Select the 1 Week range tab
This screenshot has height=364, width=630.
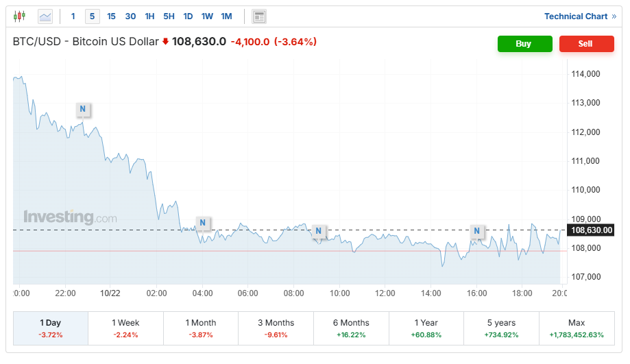pos(125,328)
